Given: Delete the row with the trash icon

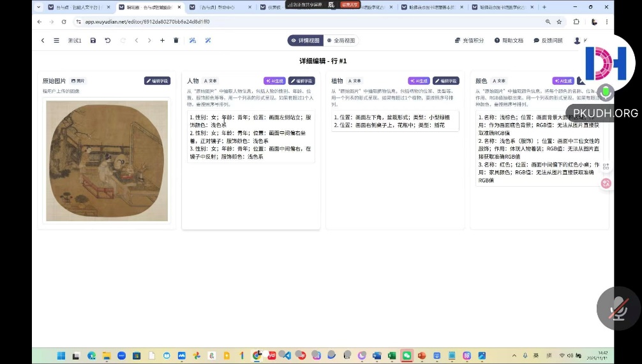Looking at the screenshot, I should pos(176,40).
